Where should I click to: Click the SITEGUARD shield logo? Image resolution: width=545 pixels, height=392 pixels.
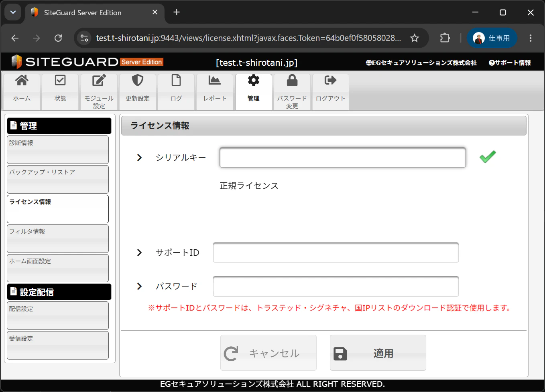[x=16, y=62]
